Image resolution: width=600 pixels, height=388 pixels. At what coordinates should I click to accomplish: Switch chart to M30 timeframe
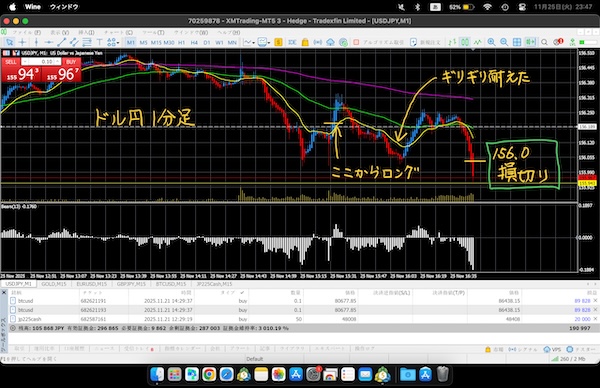coord(169,42)
